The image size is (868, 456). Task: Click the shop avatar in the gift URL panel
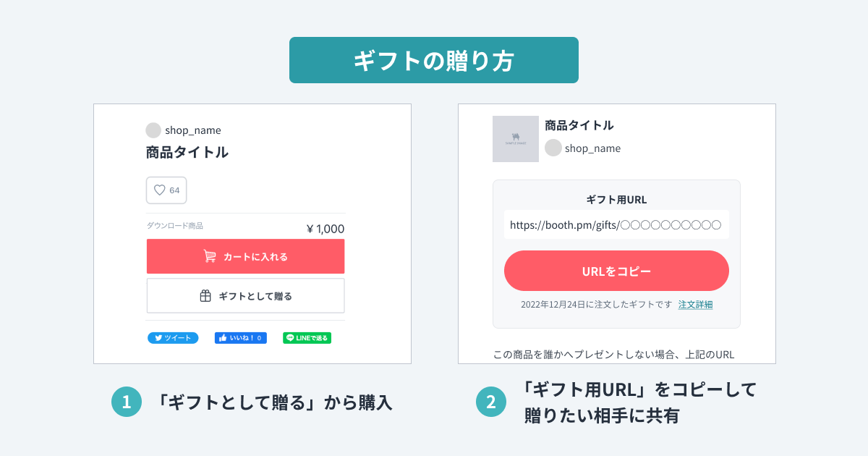pyautogui.click(x=553, y=148)
